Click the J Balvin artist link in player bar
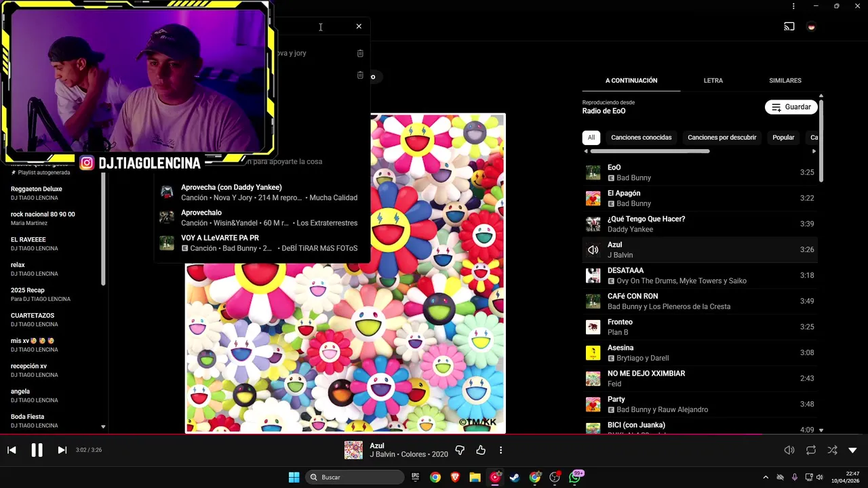The width and height of the screenshot is (868, 488). (382, 455)
